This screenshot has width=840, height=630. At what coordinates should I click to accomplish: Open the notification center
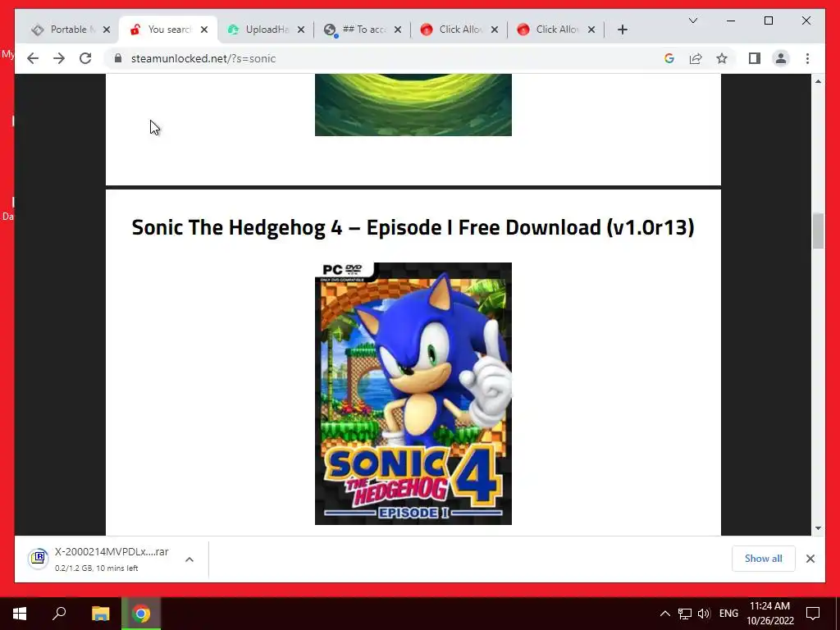pyautogui.click(x=813, y=614)
